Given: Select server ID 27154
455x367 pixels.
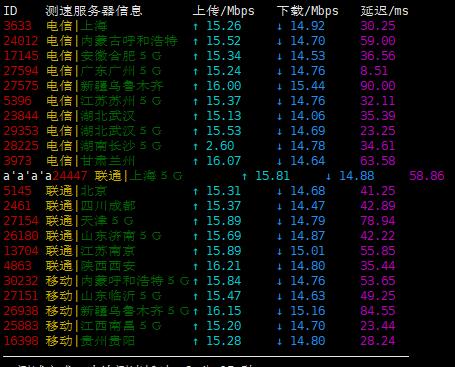Looking at the screenshot, I should 21,221.
